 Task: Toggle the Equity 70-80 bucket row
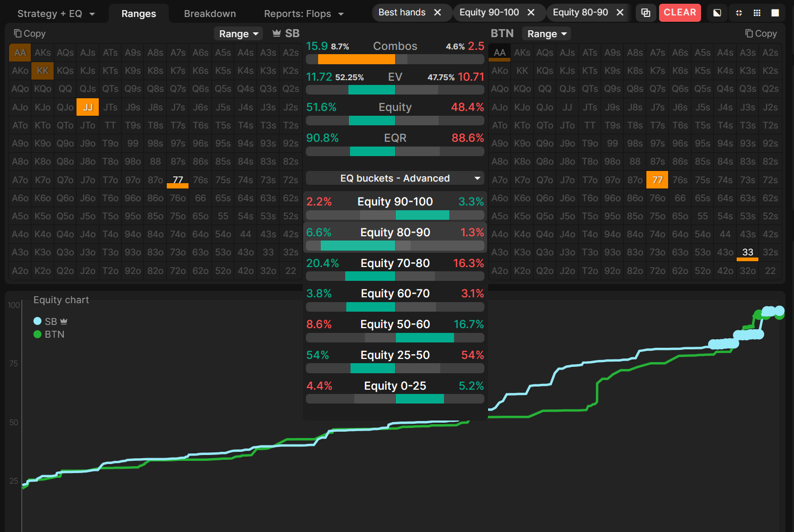coord(395,268)
